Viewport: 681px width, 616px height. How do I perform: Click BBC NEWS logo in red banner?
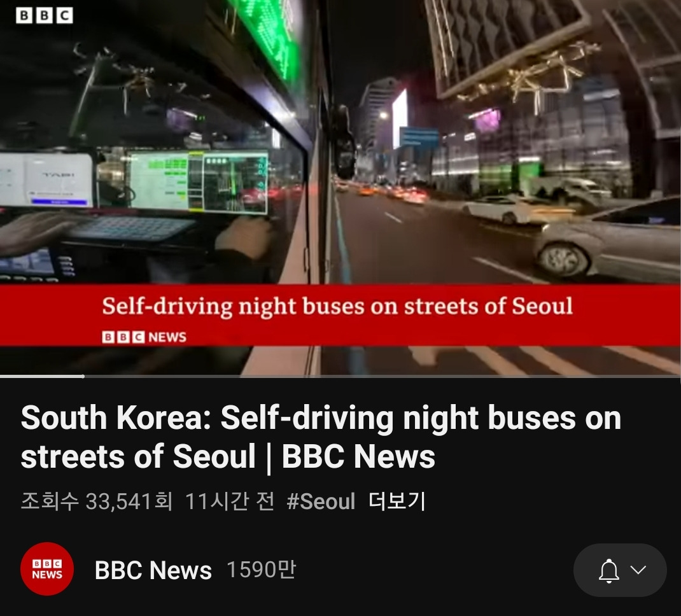144,337
